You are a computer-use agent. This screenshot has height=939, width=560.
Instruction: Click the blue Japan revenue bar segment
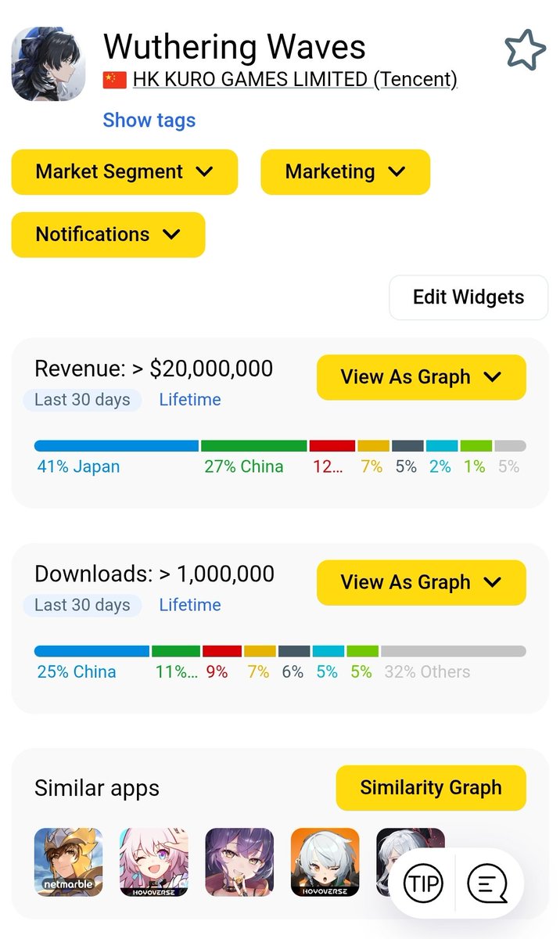click(x=117, y=446)
